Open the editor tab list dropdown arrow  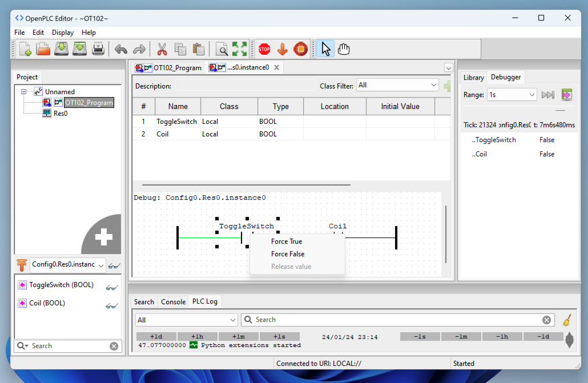click(x=449, y=68)
